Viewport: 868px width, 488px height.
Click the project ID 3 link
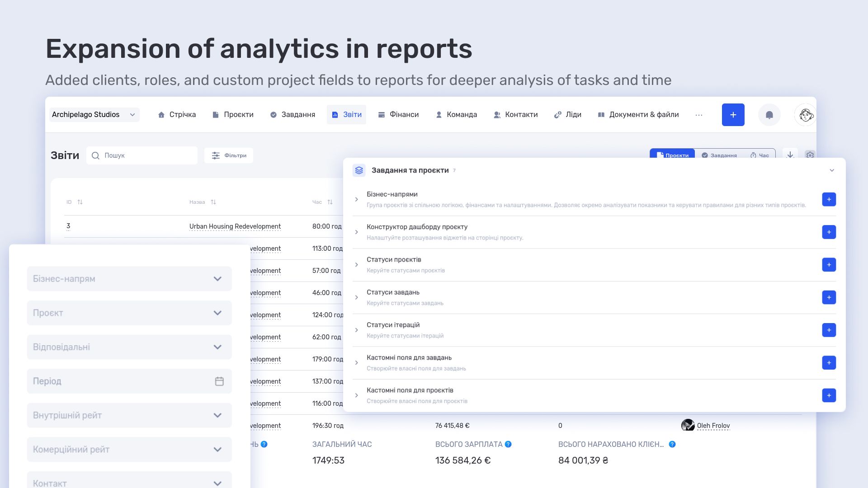pyautogui.click(x=68, y=226)
